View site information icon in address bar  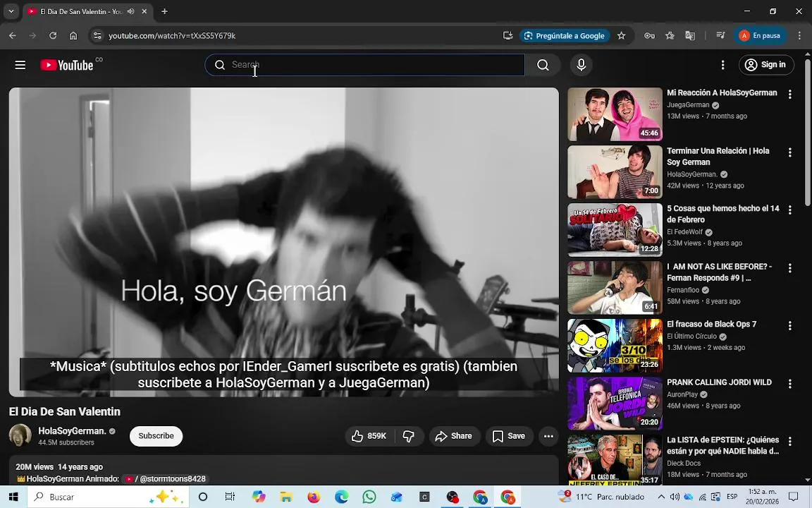click(x=97, y=36)
